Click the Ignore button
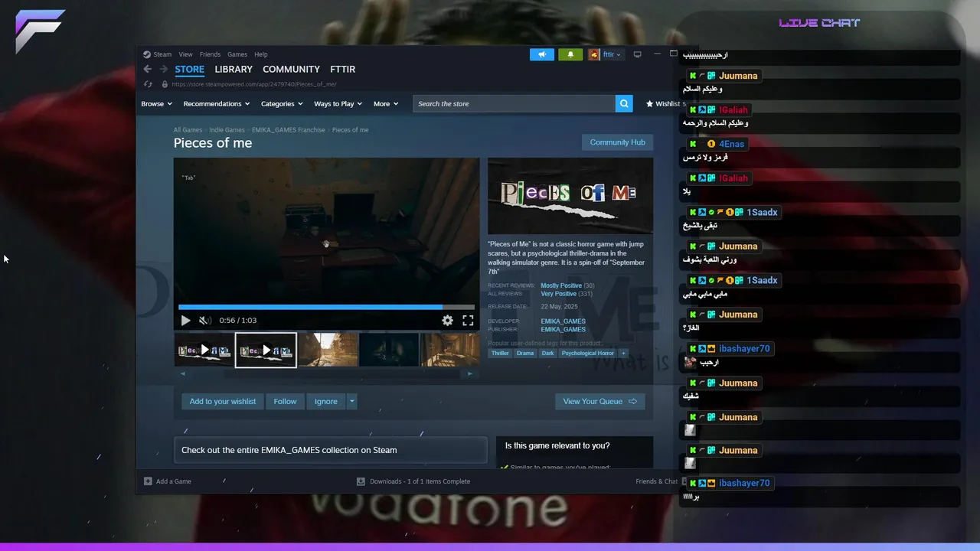Image resolution: width=980 pixels, height=551 pixels. click(326, 401)
